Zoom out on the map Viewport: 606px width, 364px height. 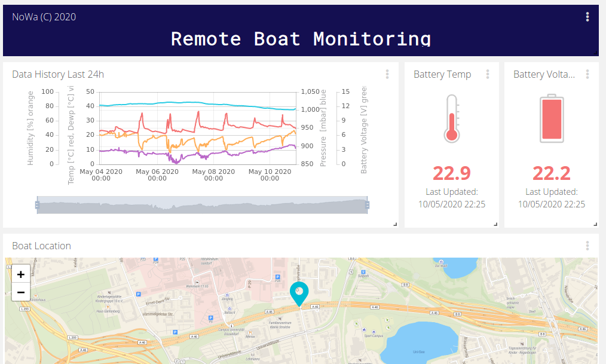(x=21, y=292)
